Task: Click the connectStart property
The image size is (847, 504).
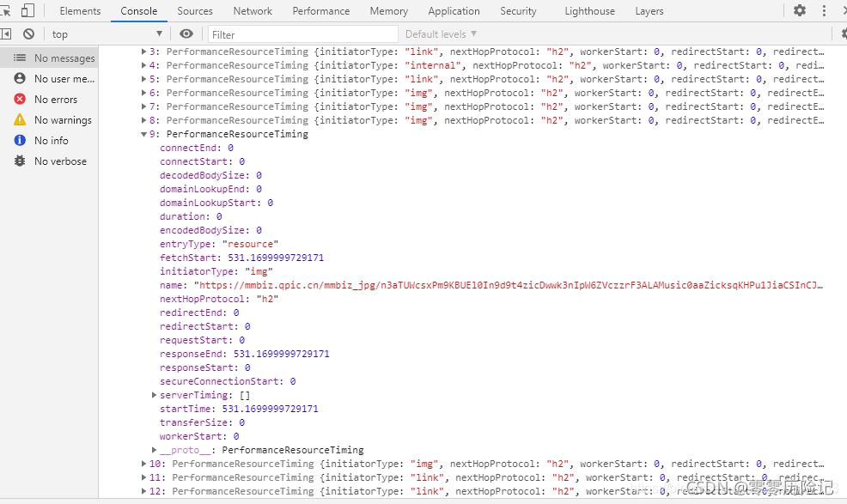Action: (x=193, y=161)
